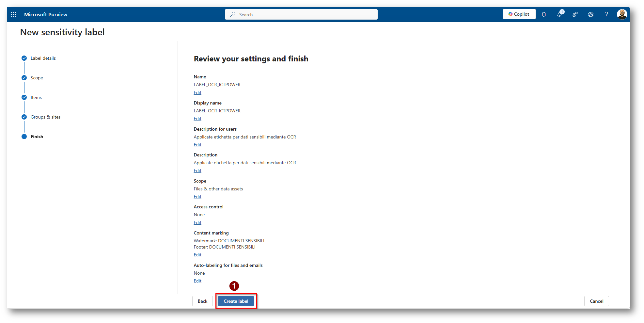Open the announcements megaphone icon with badge
The image size is (644, 323).
560,14
